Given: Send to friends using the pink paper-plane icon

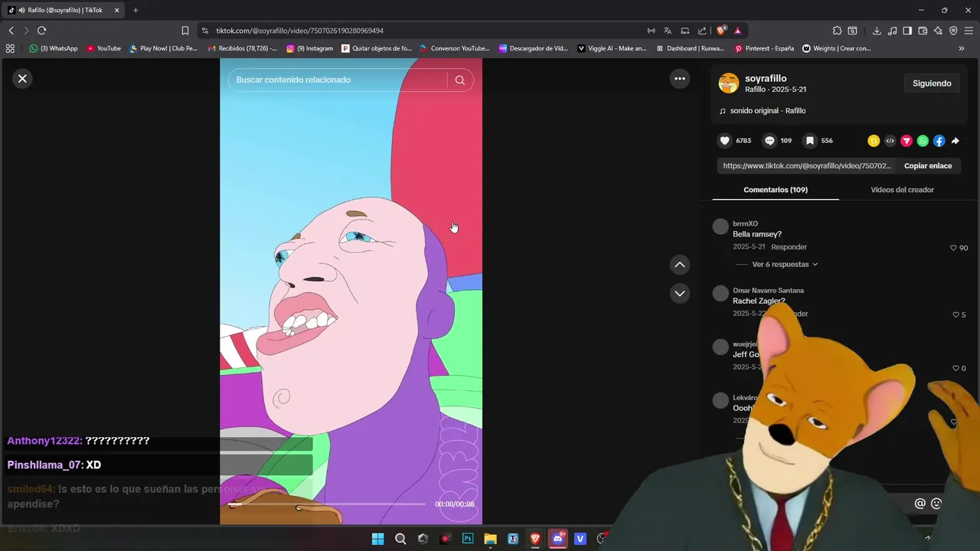Looking at the screenshot, I should point(906,141).
